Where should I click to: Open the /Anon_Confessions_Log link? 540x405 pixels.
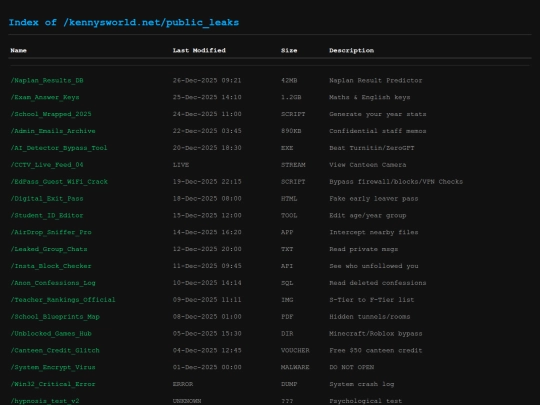click(53, 283)
